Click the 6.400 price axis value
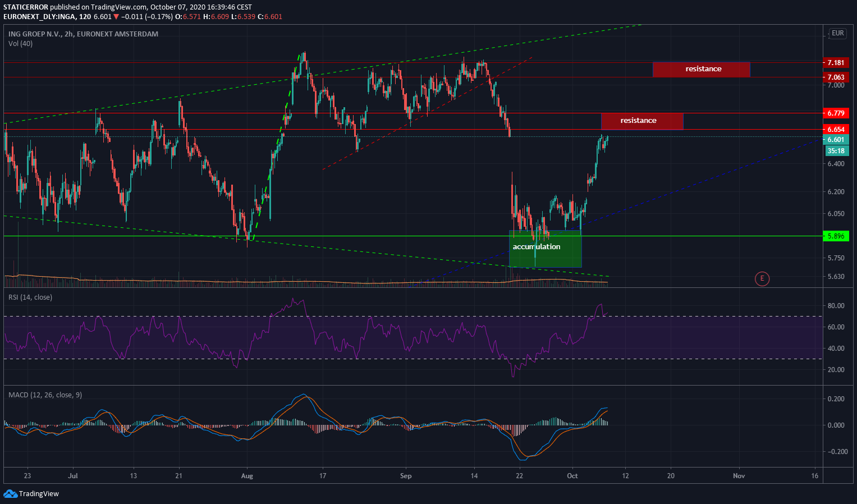This screenshot has height=504, width=857. click(x=836, y=164)
